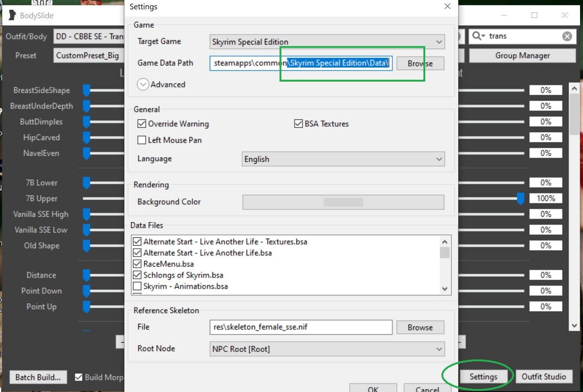Screen dimensions: 583x392
Task: Click the BreastSideShape 0% value box
Action: point(546,90)
